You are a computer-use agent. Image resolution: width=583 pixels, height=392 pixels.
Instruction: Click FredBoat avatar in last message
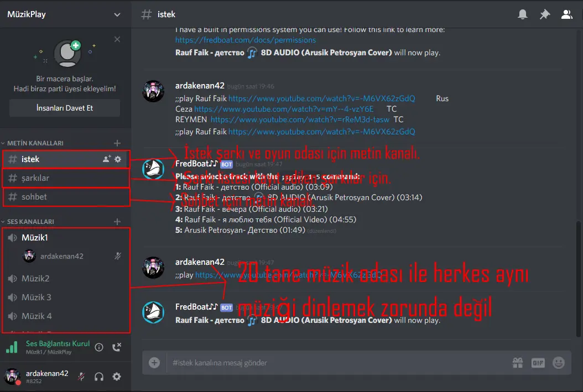(x=153, y=312)
